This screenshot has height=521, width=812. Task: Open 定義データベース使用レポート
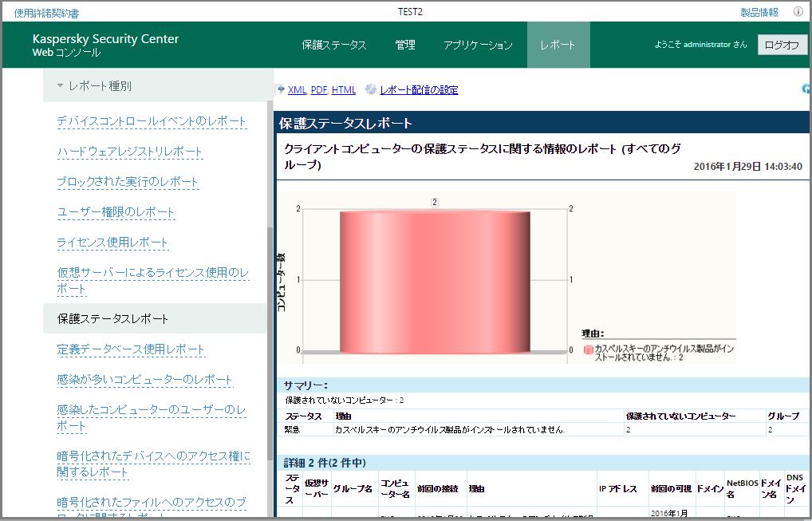[131, 349]
